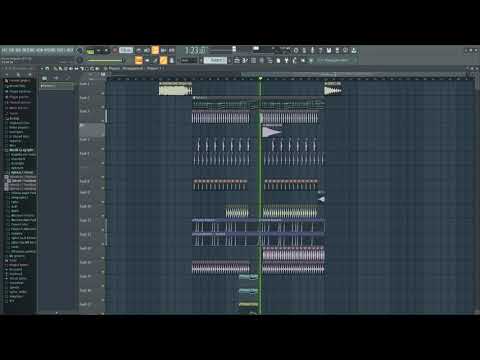480x360 pixels.
Task: Open the OPTIONS menu
Action: click(x=49, y=50)
